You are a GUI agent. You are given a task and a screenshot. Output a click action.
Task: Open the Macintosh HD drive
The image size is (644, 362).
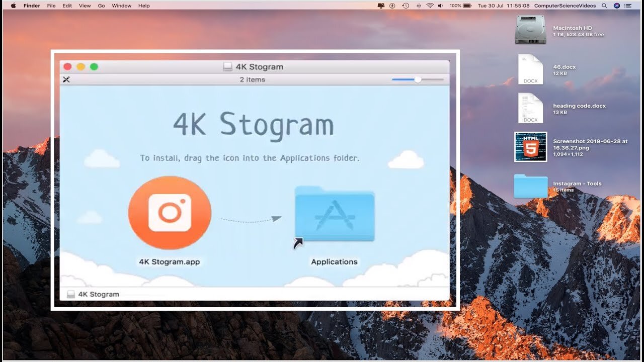click(530, 30)
